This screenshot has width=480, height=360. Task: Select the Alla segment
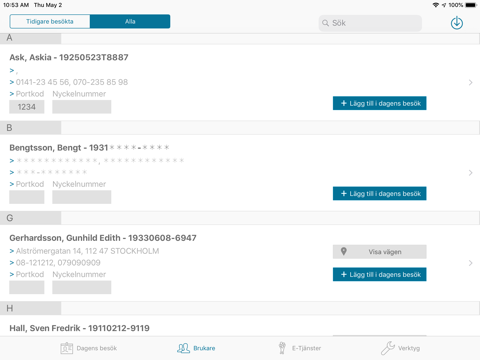[x=130, y=21]
